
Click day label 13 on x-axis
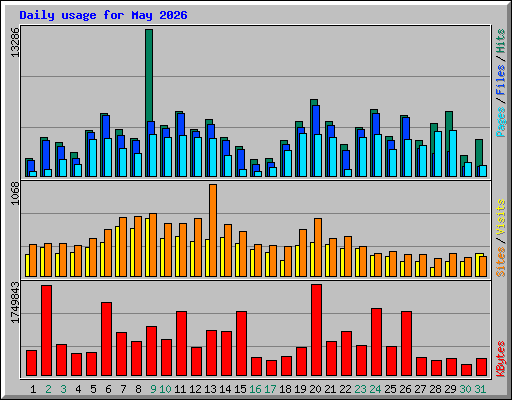(x=210, y=389)
